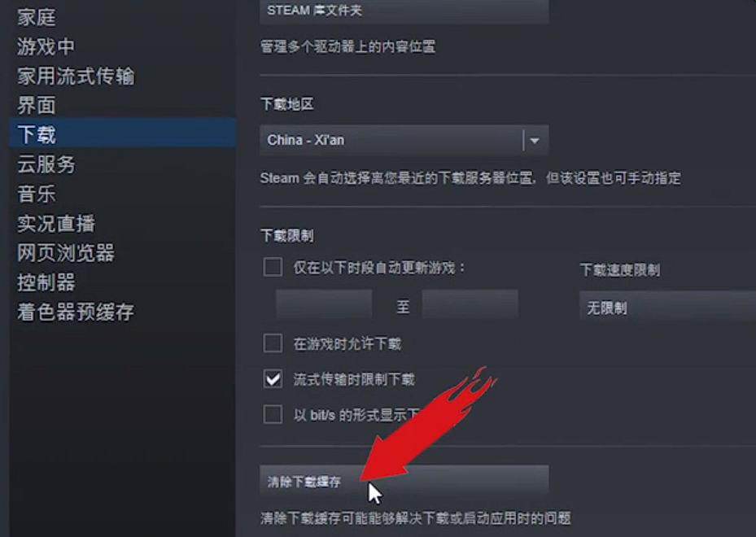This screenshot has width=756, height=537.
Task: Switch to the 界面 settings page
Action: (x=37, y=106)
